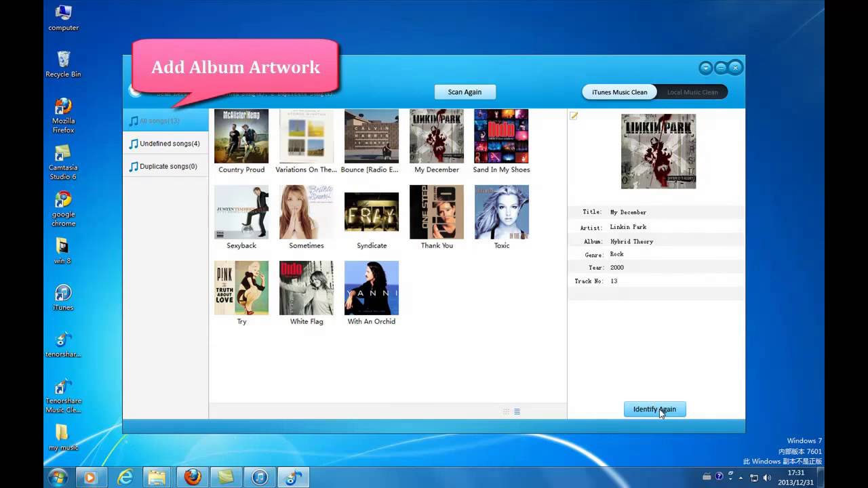Click the large Linkin Park artwork in details
Viewport: 868px width, 488px height.
click(x=658, y=151)
